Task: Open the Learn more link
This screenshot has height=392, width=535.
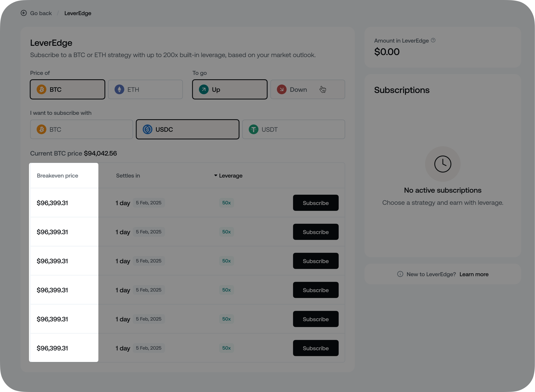Action: click(474, 274)
